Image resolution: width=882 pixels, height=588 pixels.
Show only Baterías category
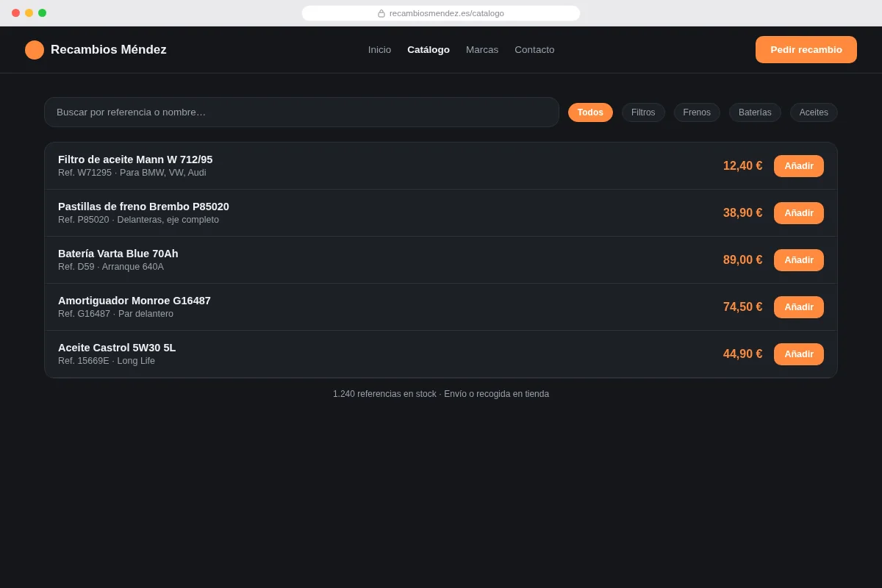pyautogui.click(x=755, y=112)
